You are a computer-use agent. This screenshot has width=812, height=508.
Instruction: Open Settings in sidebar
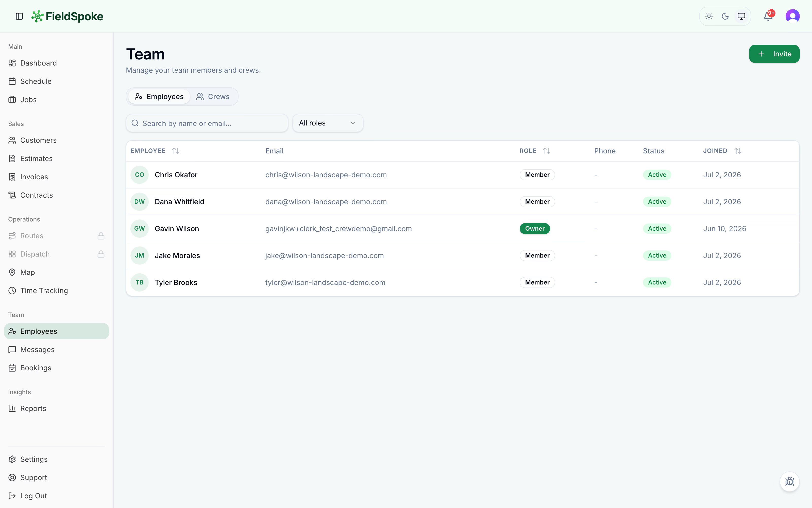coord(56,459)
